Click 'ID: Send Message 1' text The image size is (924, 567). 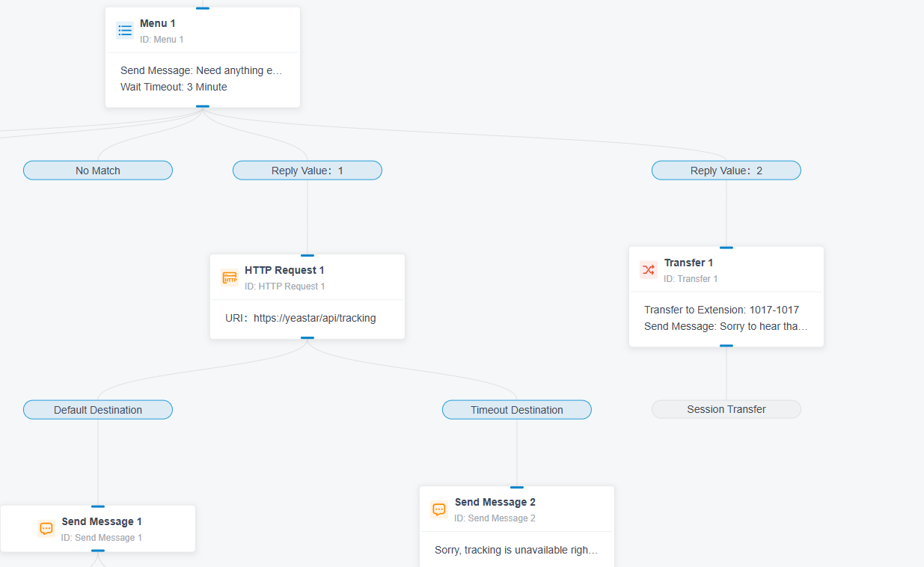click(102, 538)
